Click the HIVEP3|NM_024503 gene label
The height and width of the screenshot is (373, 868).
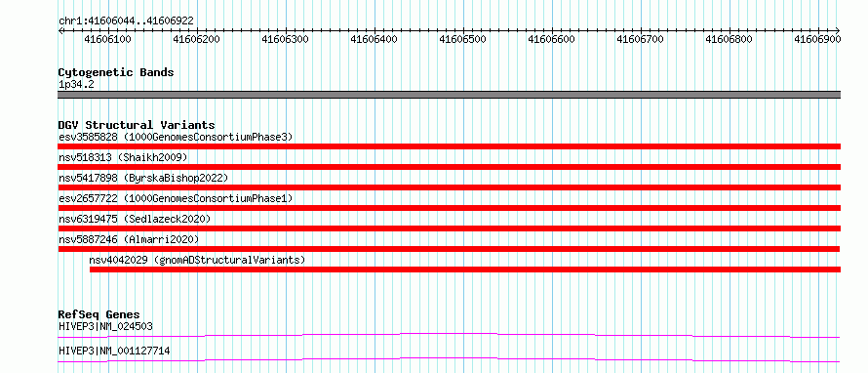tap(105, 326)
